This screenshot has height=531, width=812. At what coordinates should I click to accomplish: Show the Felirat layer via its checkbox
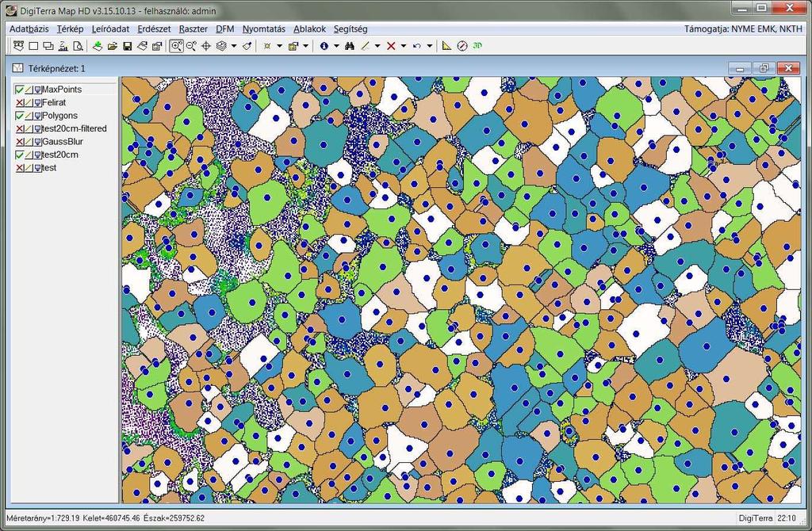pyautogui.click(x=20, y=102)
